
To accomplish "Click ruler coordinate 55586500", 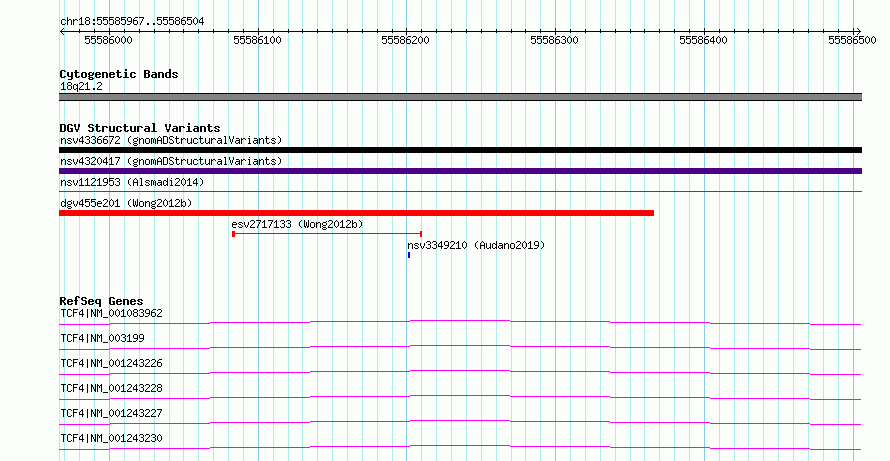I will 853,40.
